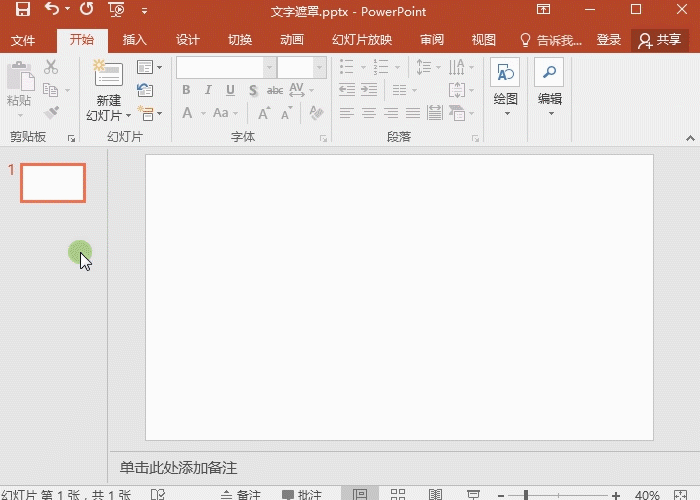Screen dimensions: 700x500
Task: Open the Line Spacing dropdown
Action: (x=428, y=67)
